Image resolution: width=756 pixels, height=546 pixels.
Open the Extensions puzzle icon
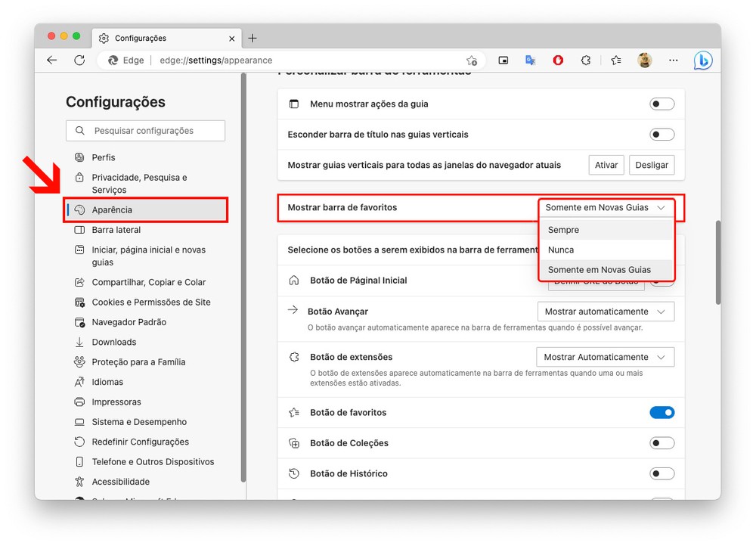pyautogui.click(x=585, y=60)
